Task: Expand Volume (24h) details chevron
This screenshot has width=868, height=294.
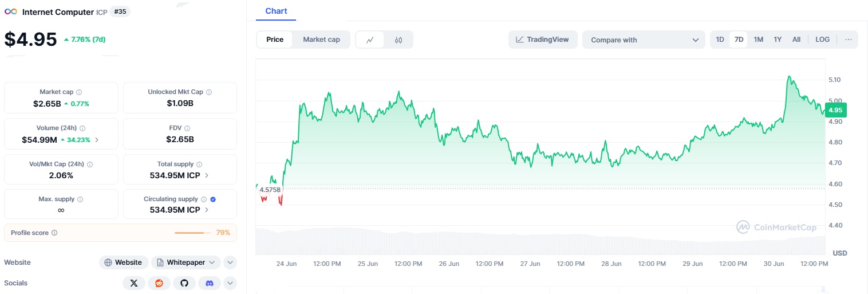Action: [x=96, y=139]
